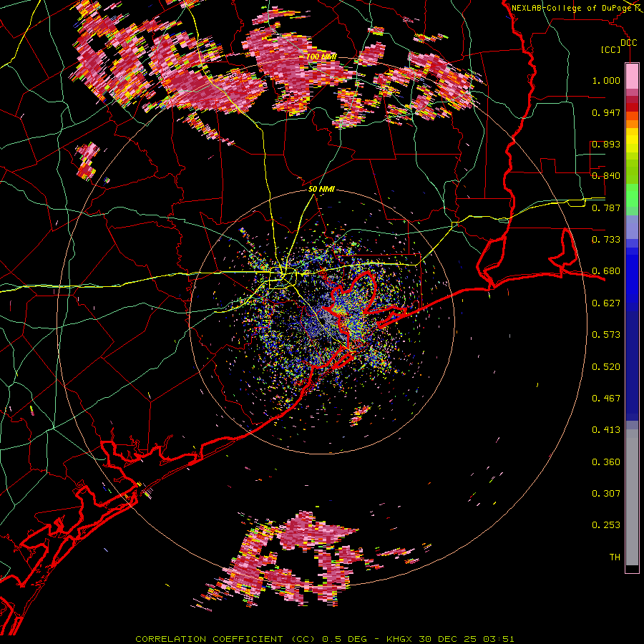Viewport: 644px width, 644px height.
Task: Click the 0.947 legend value
Action: (x=606, y=112)
